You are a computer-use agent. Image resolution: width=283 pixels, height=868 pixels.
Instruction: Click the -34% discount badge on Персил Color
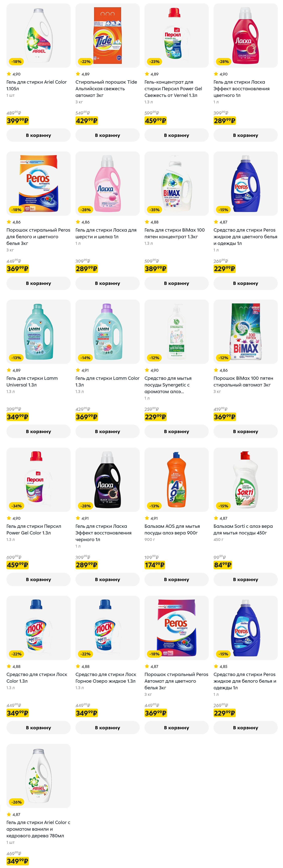point(16,506)
